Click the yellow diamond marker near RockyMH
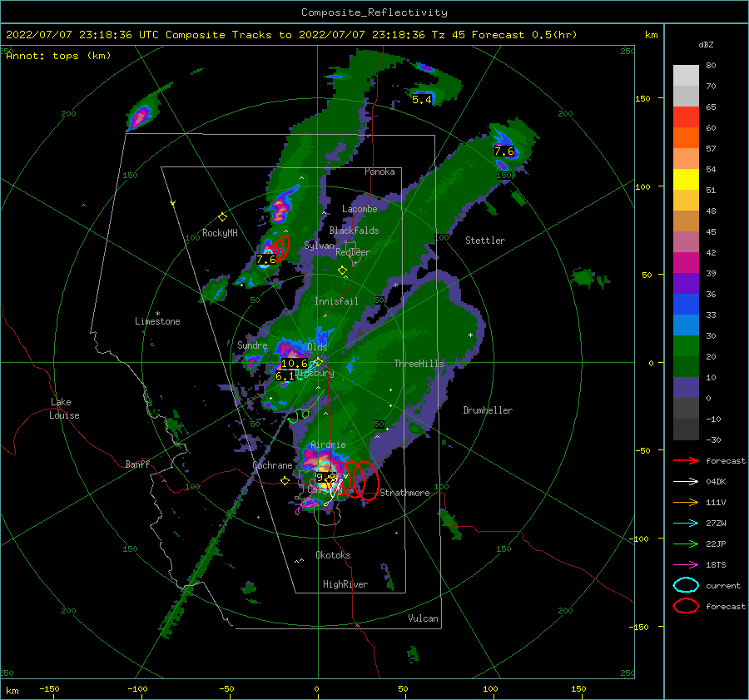The height and width of the screenshot is (700, 749). coord(222,217)
